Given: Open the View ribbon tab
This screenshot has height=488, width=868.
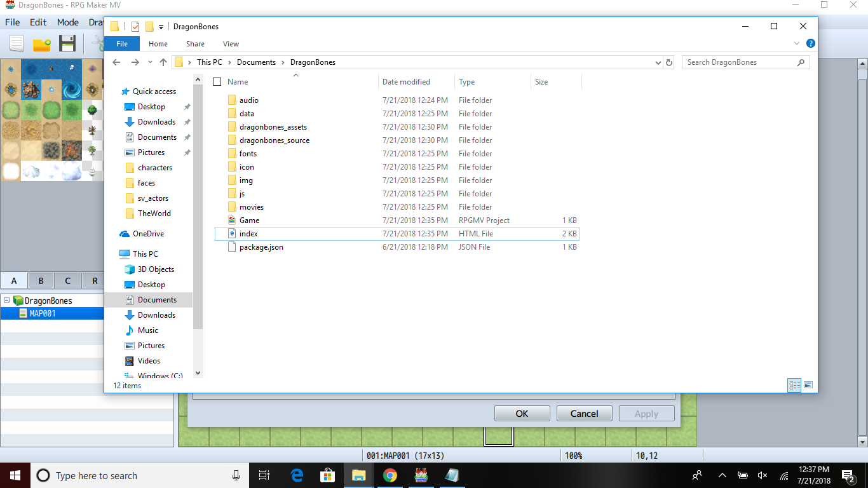Looking at the screenshot, I should [x=231, y=44].
